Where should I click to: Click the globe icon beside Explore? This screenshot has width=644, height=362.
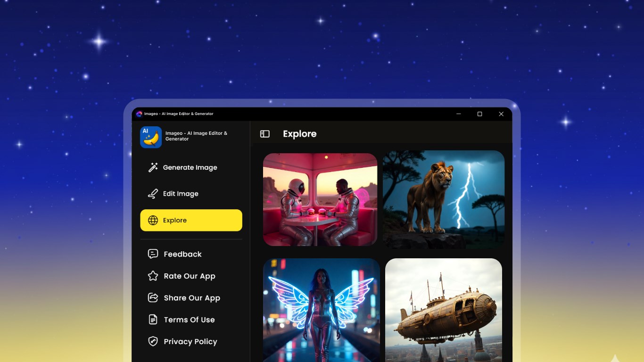[153, 220]
